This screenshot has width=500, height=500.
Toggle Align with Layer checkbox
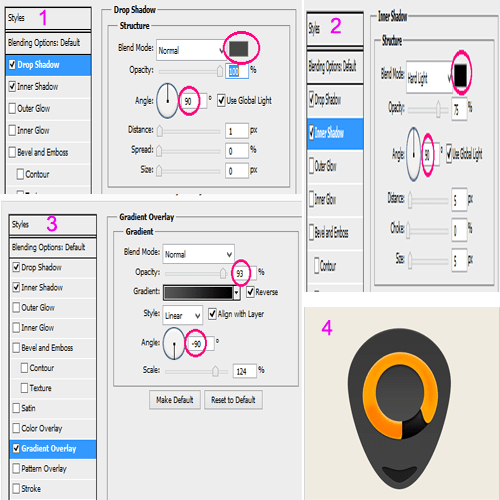click(212, 314)
